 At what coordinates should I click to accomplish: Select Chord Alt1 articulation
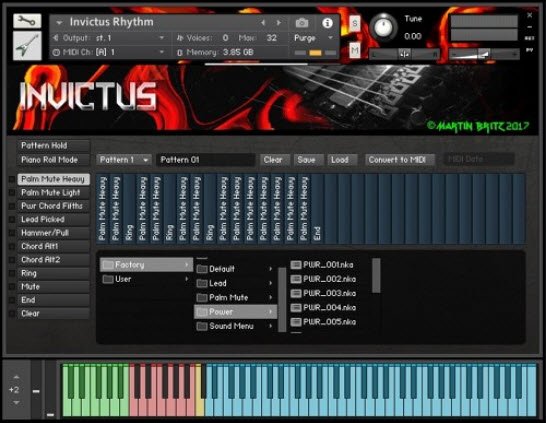coord(53,246)
